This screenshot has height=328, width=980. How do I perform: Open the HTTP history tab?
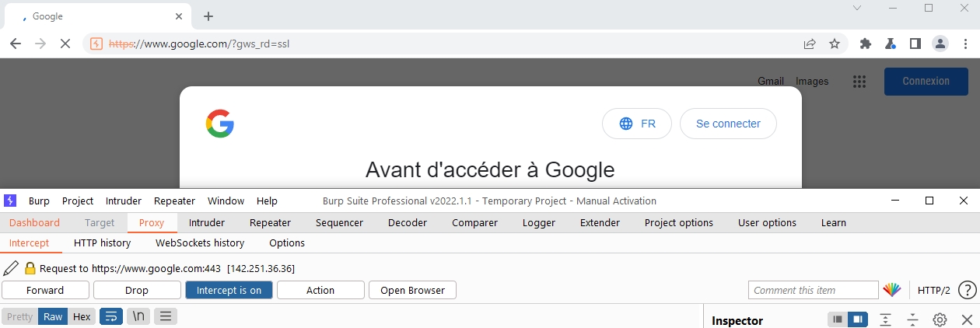(x=102, y=243)
